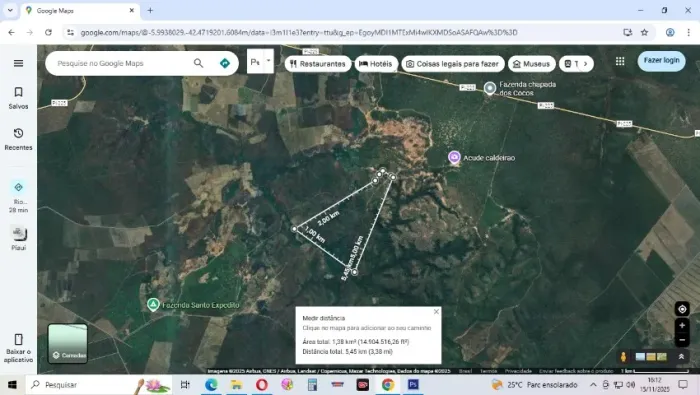Show more category chips with arrow
Image resolution: width=700 pixels, height=395 pixels.
tap(585, 64)
